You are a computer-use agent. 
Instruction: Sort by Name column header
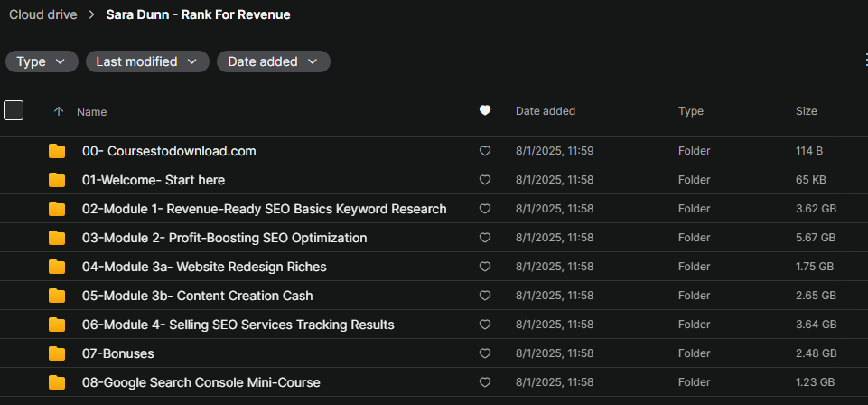pos(92,112)
